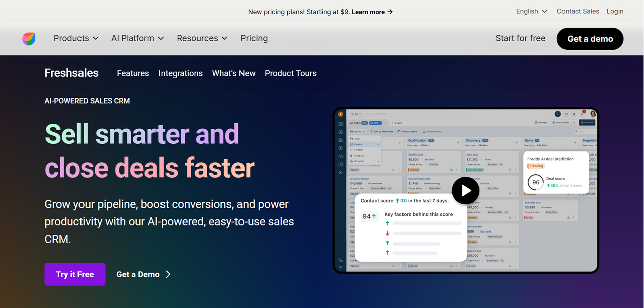Click the purple Try it Free button

75,274
